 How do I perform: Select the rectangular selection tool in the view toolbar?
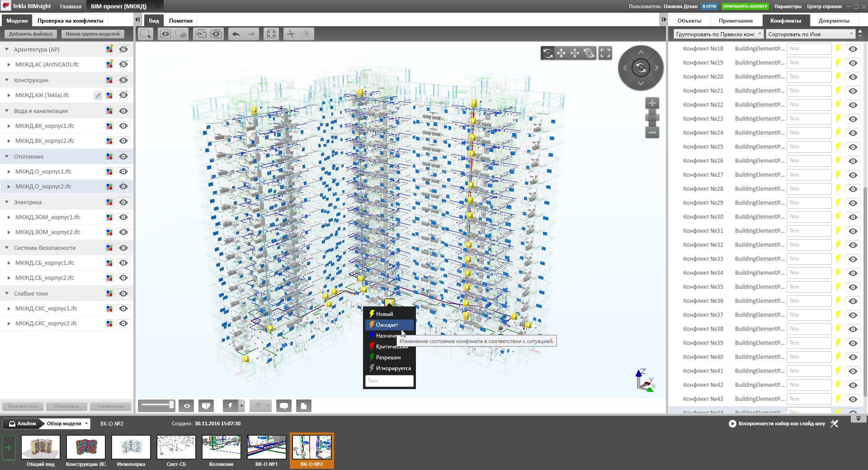click(145, 34)
